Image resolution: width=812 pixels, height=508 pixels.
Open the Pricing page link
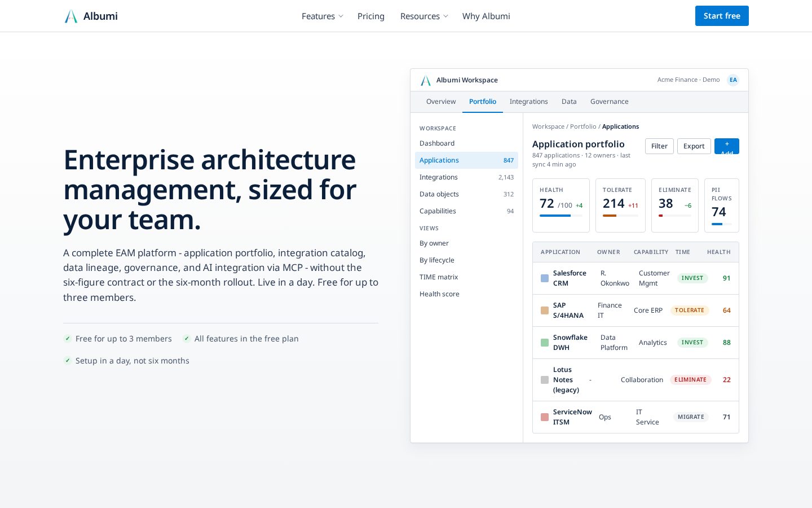point(371,16)
